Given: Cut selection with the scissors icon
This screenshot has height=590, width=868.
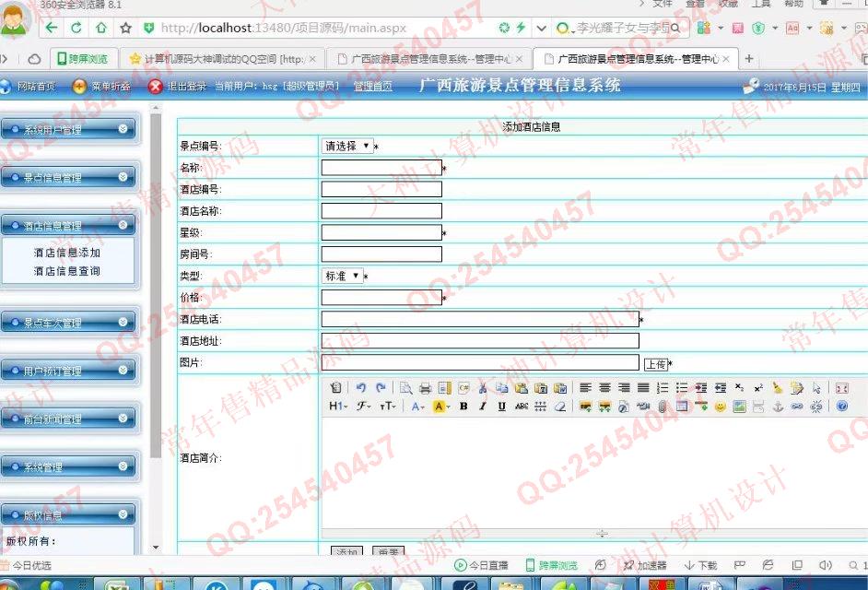Looking at the screenshot, I should (483, 388).
